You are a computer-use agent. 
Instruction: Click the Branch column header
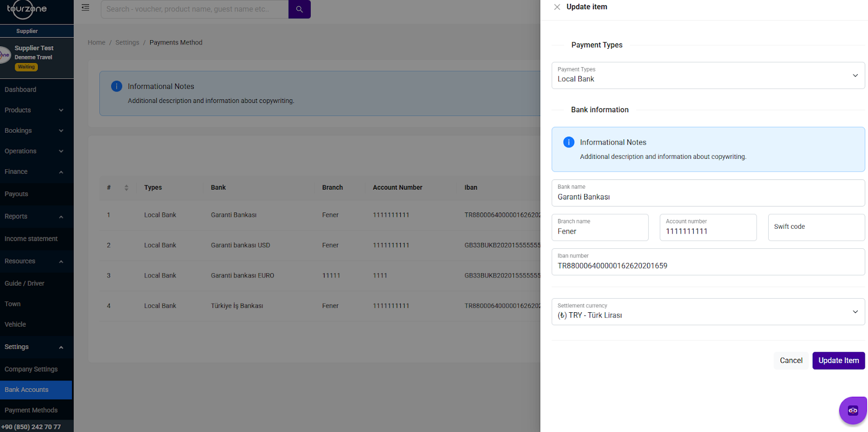[333, 188]
